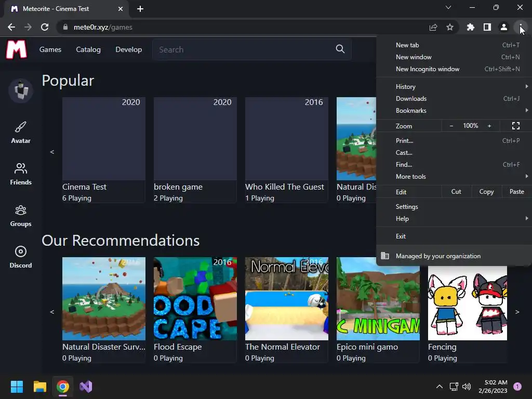Select New Incognito window menu item
532x399 pixels.
pos(454,69)
